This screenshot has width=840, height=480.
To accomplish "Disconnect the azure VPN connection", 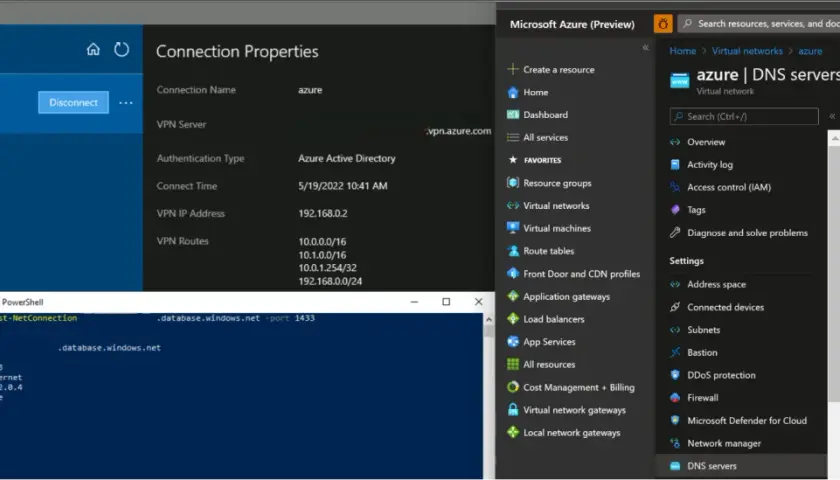I will tap(73, 102).
